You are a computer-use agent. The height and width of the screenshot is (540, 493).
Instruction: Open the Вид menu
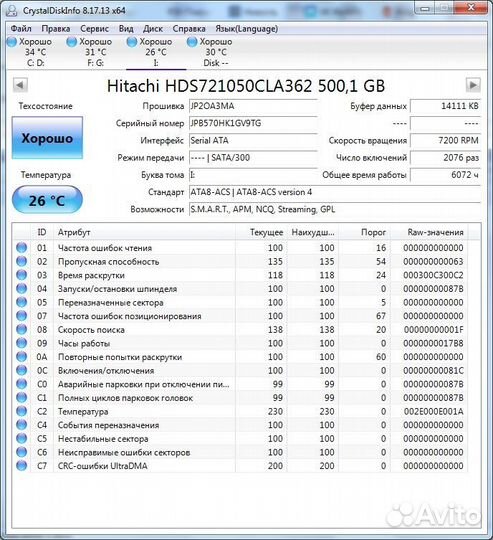coord(126,29)
